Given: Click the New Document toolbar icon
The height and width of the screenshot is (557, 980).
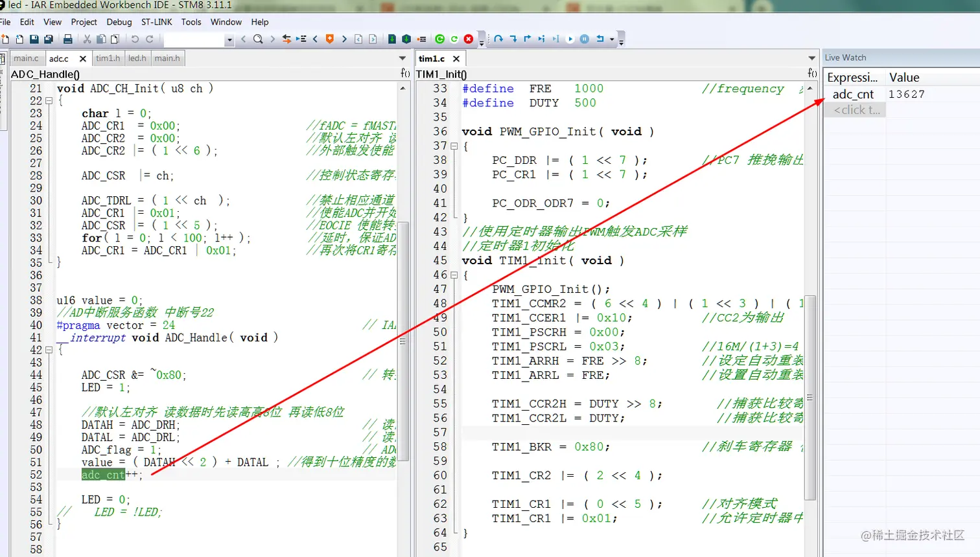Looking at the screenshot, I should click(5, 39).
